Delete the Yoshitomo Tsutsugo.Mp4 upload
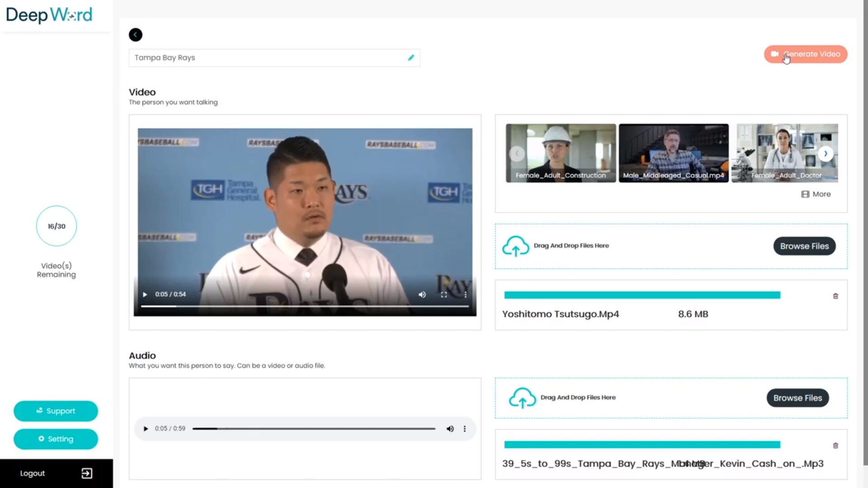The width and height of the screenshot is (868, 488). (x=835, y=296)
